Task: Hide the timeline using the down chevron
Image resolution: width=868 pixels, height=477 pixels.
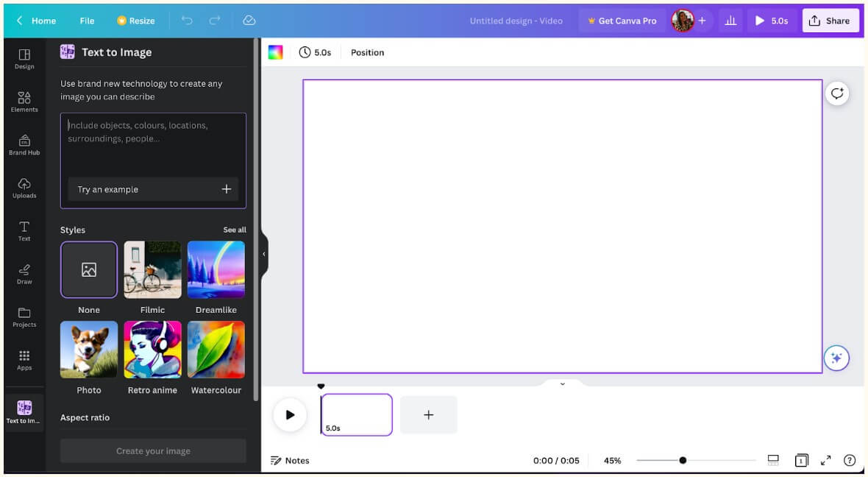Action: tap(563, 384)
